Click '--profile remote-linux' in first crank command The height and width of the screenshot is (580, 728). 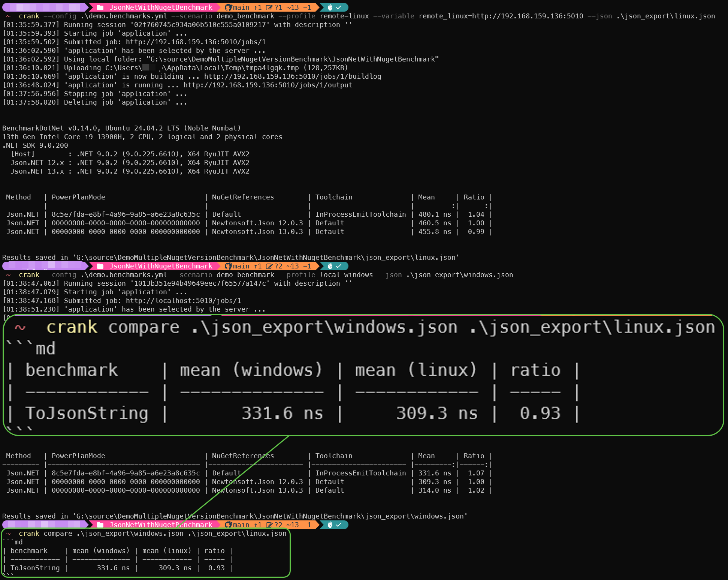pos(324,16)
